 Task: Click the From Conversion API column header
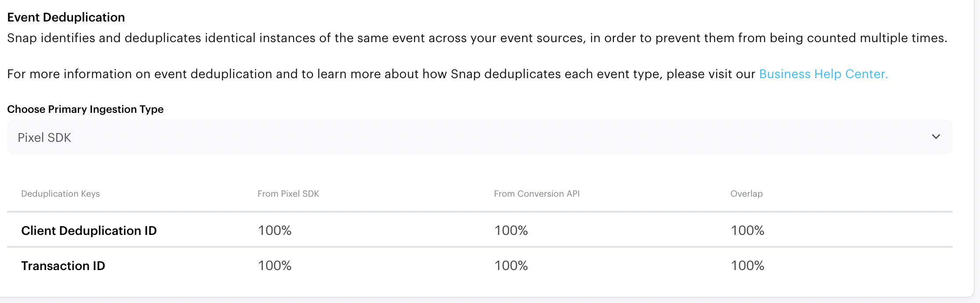pos(536,194)
